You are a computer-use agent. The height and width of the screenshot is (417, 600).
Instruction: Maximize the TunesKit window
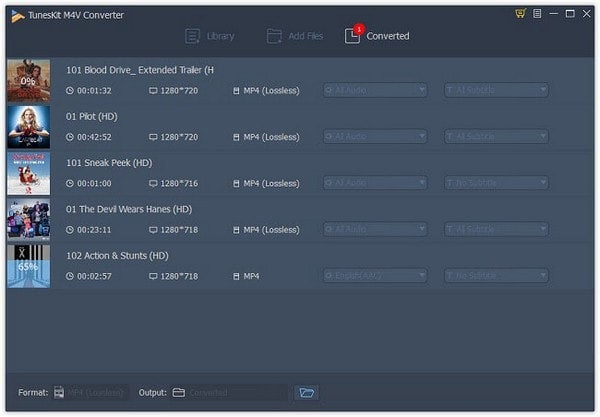(x=570, y=14)
